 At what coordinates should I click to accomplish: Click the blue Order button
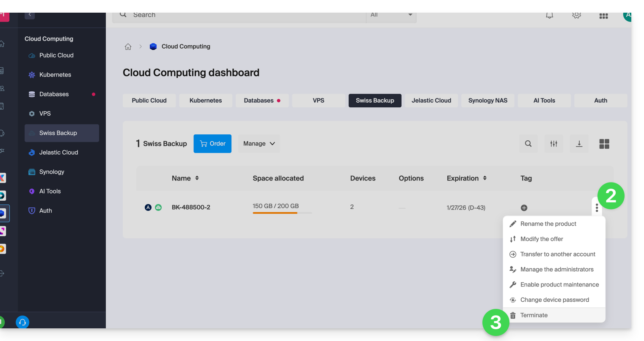pyautogui.click(x=212, y=144)
